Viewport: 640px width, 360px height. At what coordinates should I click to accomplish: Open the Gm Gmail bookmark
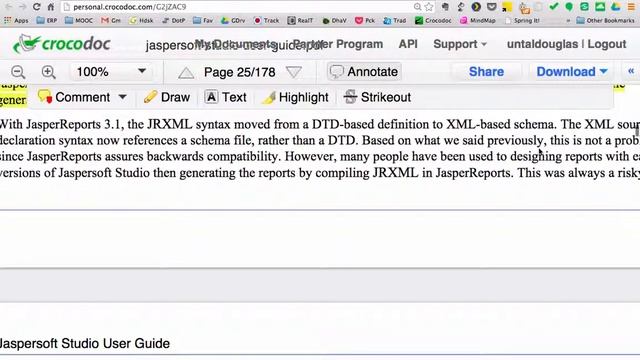coord(111,20)
